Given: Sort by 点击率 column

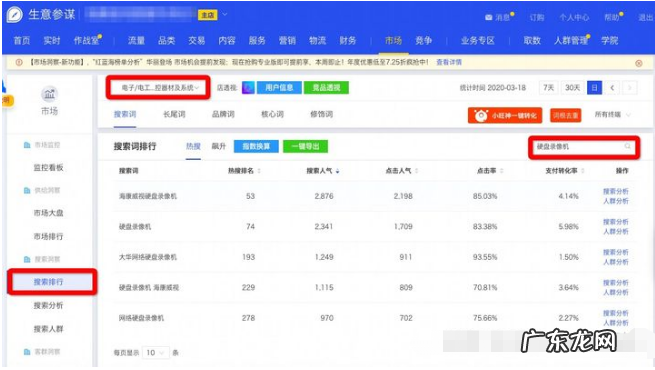Looking at the screenshot, I should (502, 171).
